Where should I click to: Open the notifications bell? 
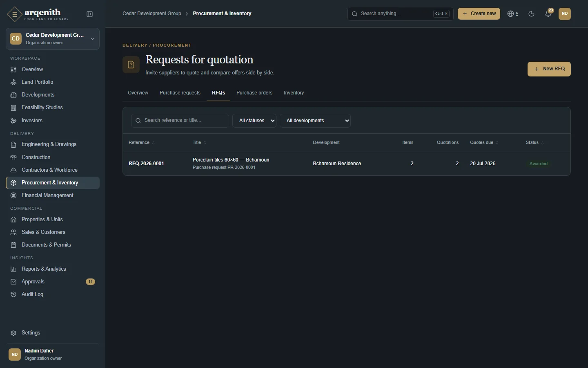pos(548,13)
